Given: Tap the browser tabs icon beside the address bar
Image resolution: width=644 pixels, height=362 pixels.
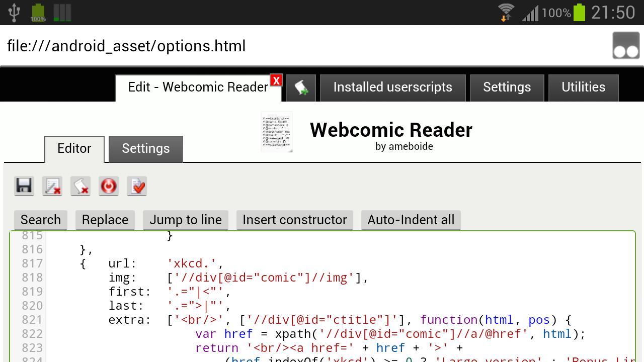Looking at the screenshot, I should (626, 46).
